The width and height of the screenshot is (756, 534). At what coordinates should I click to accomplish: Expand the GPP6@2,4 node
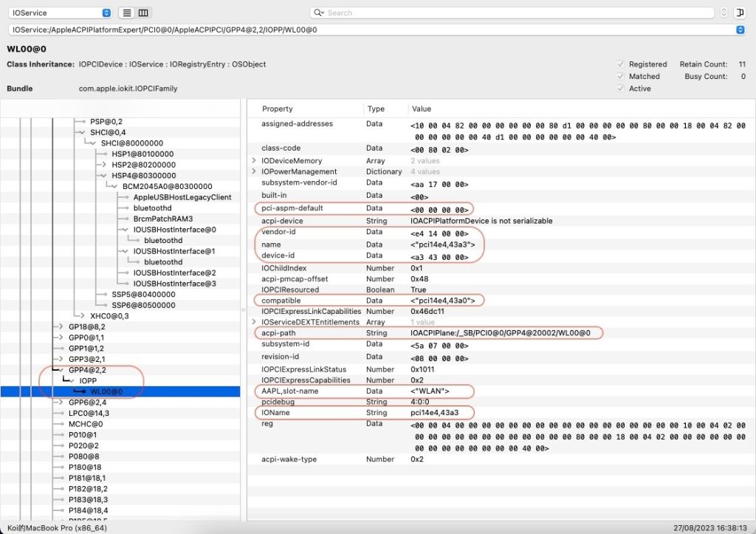pyautogui.click(x=61, y=403)
